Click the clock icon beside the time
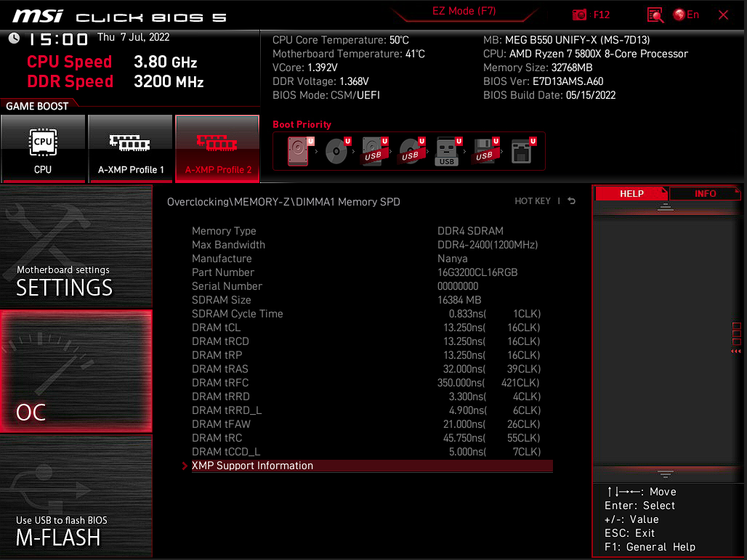Viewport: 747px width, 560px height. coord(14,38)
